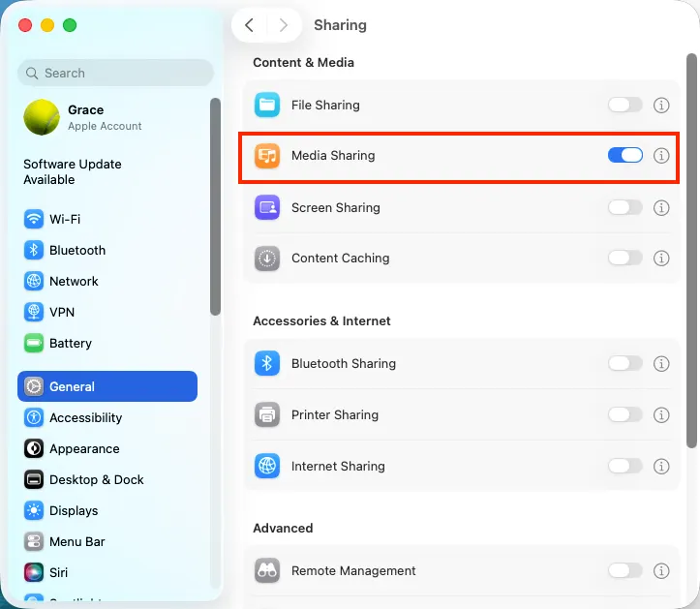Viewport: 700px width, 609px height.
Task: Click the Sharing title text
Action: (340, 25)
